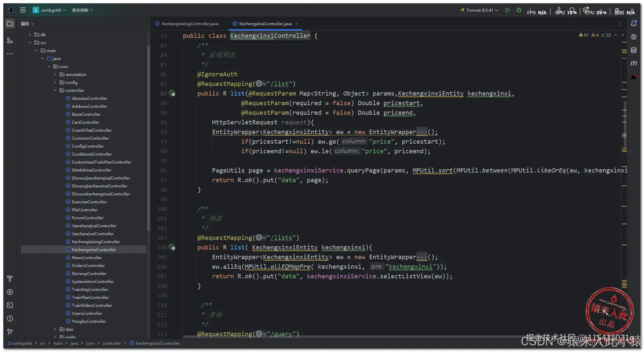Open the Terminal tool window

tap(10, 305)
